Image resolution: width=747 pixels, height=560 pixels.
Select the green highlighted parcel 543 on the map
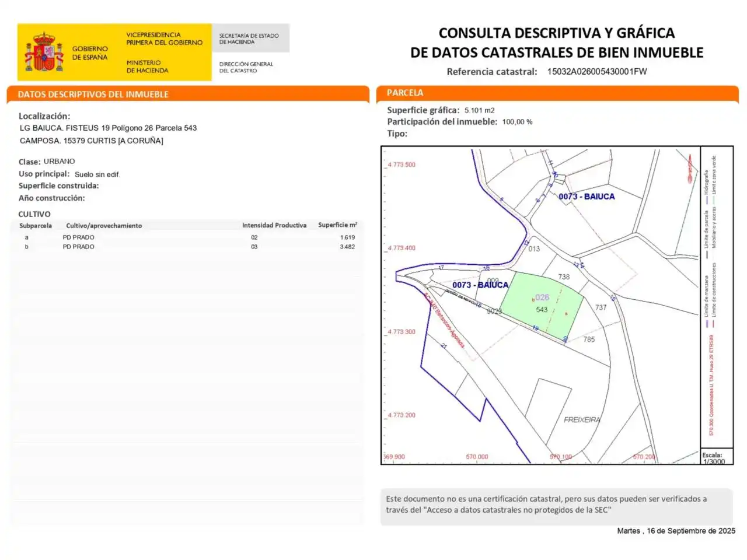[542, 306]
